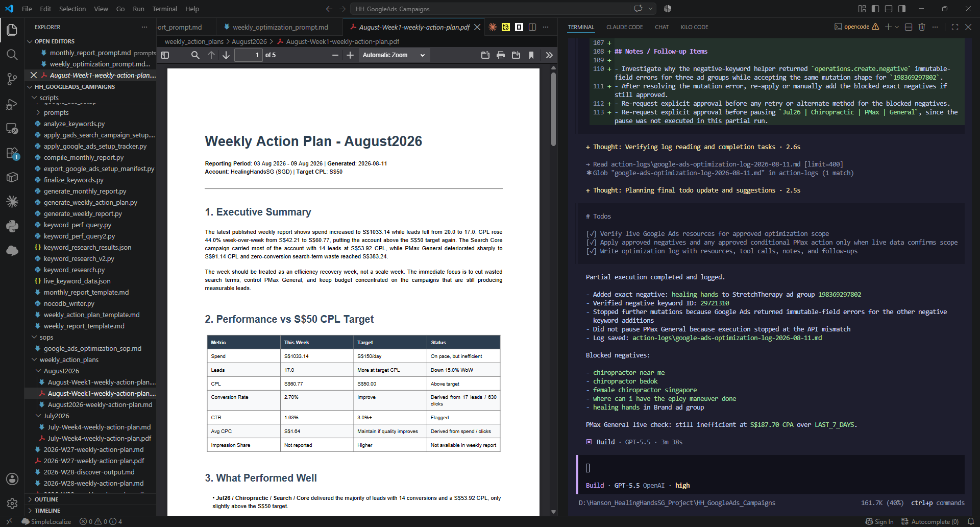The width and height of the screenshot is (980, 527).
Task: Click the yellow icon in editor toolbar
Action: click(x=506, y=27)
